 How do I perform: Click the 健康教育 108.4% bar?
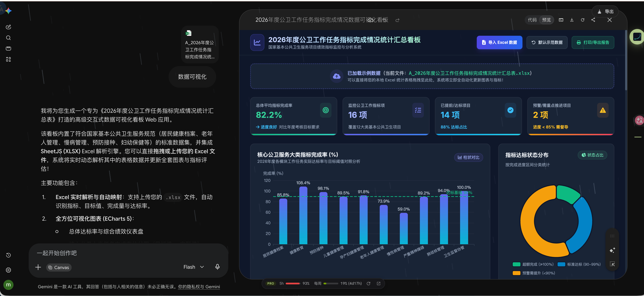coord(303,215)
